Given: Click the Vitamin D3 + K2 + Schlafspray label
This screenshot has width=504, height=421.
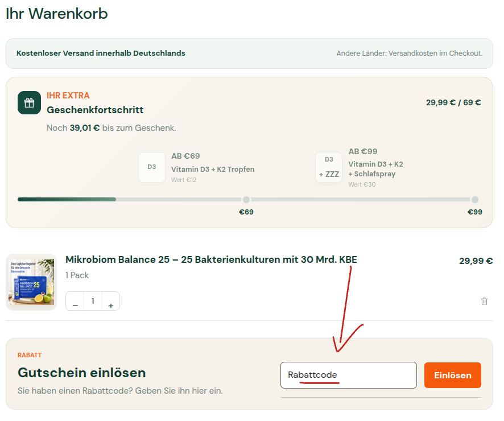Looking at the screenshot, I should click(x=376, y=169).
